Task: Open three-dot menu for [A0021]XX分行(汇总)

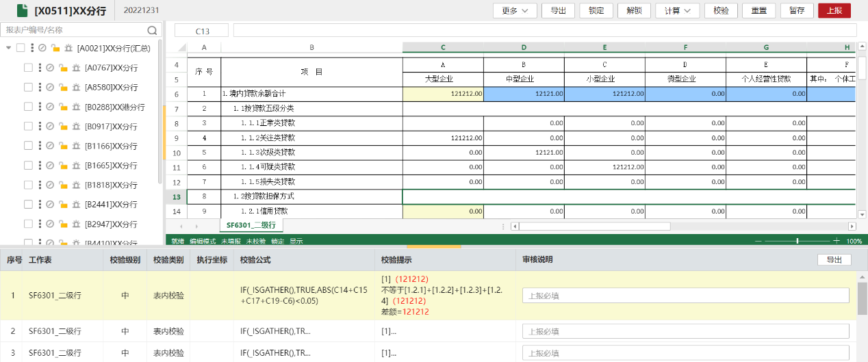Action: point(32,48)
